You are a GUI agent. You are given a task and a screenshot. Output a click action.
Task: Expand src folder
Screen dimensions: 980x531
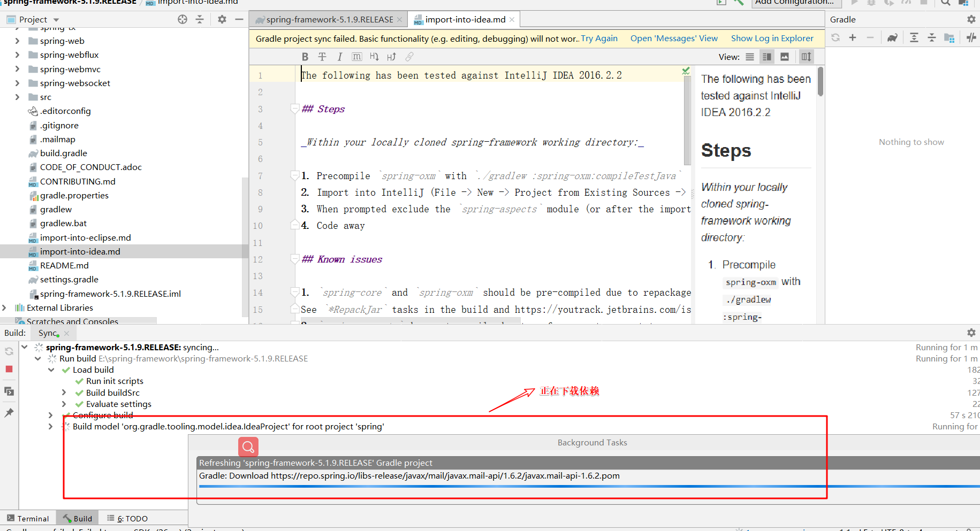[x=17, y=97]
